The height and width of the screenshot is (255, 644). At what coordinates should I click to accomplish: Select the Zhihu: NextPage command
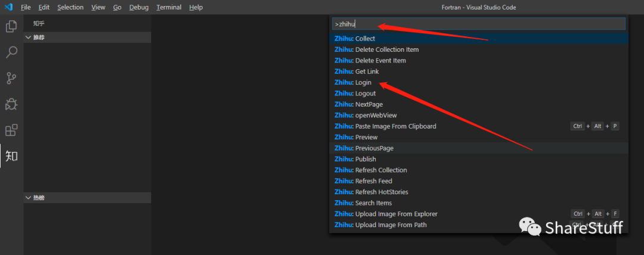click(479, 104)
